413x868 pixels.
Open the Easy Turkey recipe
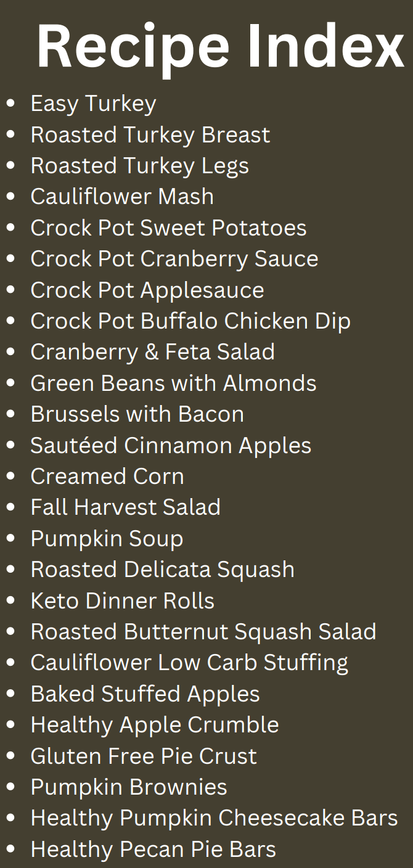point(93,104)
